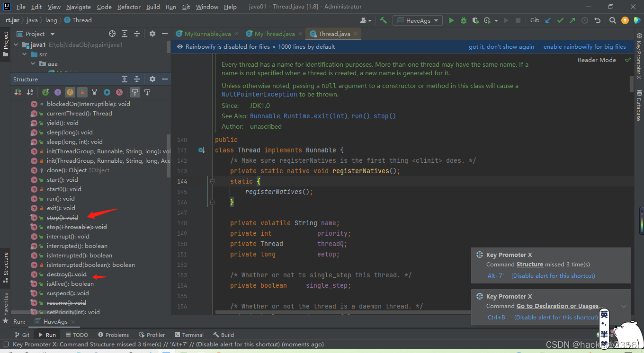644x353 pixels.
Task: Open the Terminal tool window tab
Action: [x=189, y=335]
